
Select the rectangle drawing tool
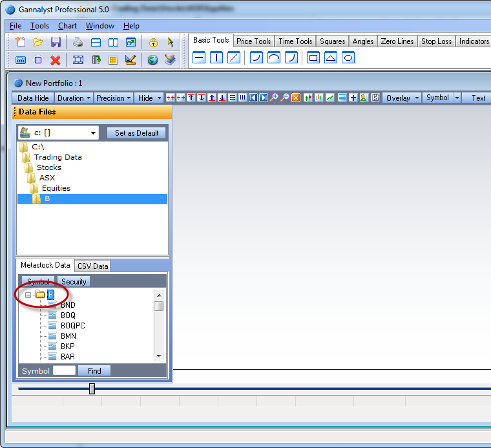pyautogui.click(x=313, y=58)
